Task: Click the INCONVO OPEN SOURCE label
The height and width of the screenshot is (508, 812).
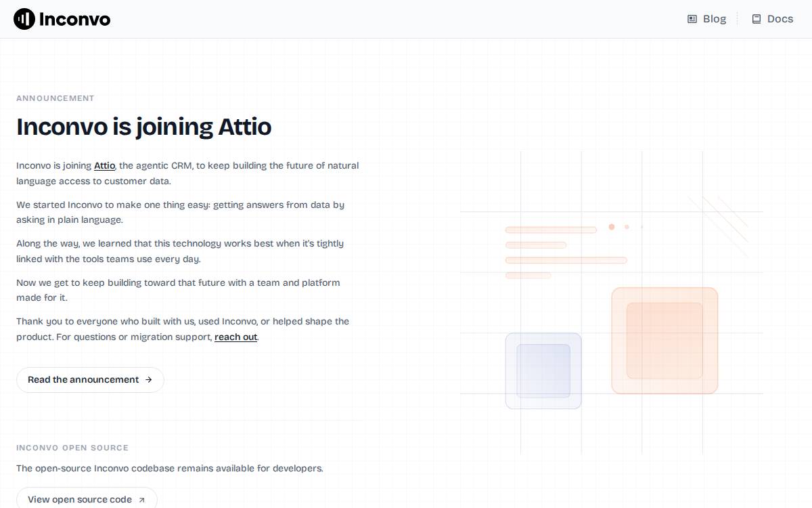Action: (x=72, y=448)
